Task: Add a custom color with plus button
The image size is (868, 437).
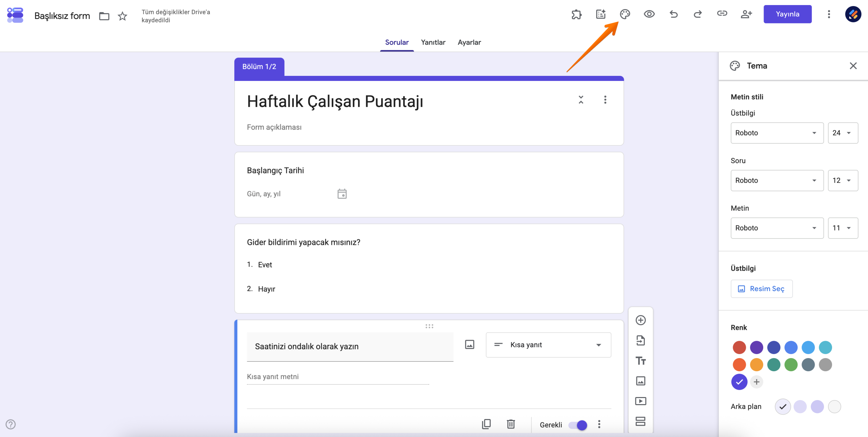Action: point(756,382)
